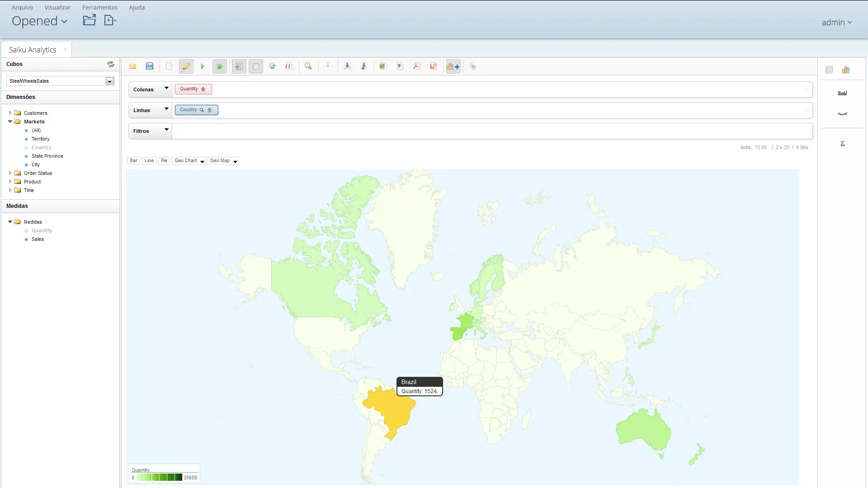Screen dimensions: 868x488
Task: Open a saved query via folder icon
Action: tap(133, 66)
